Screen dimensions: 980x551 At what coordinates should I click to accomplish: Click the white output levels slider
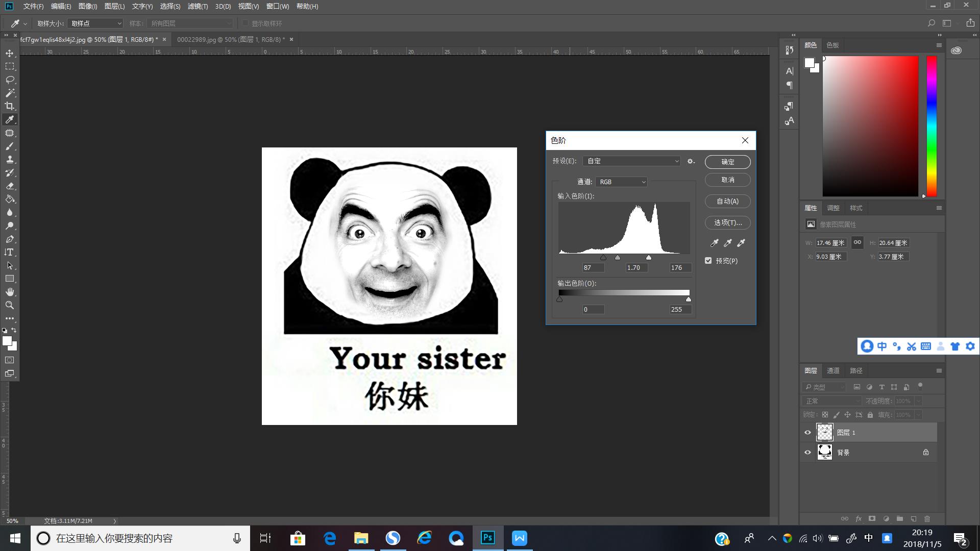(689, 299)
